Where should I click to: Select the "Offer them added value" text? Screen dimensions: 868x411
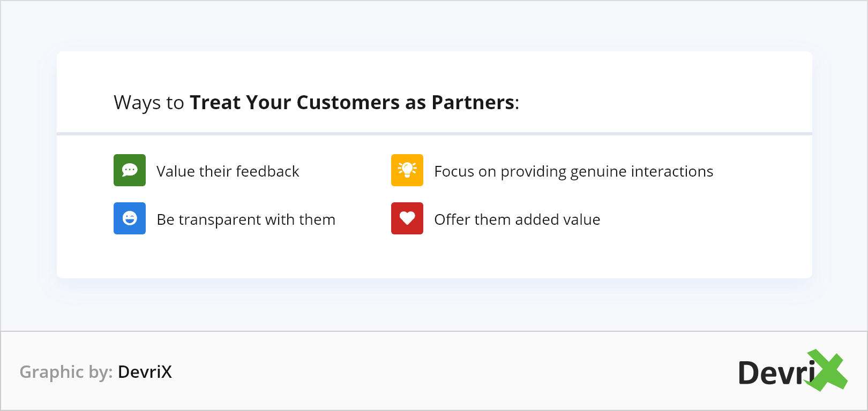coord(517,219)
